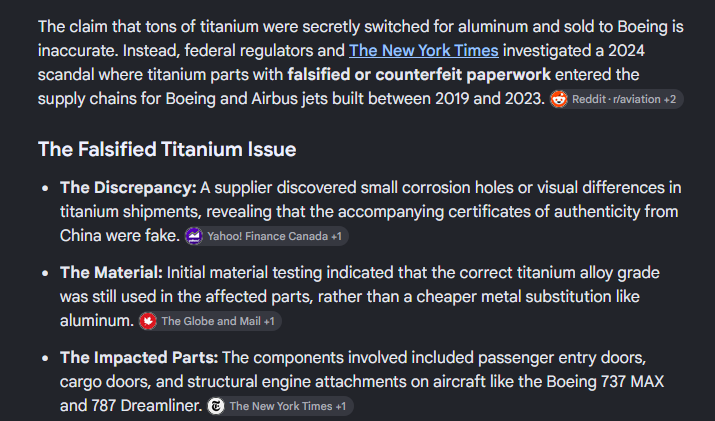Click the Yahoo Finance purple icon
715x421 pixels.
194,236
